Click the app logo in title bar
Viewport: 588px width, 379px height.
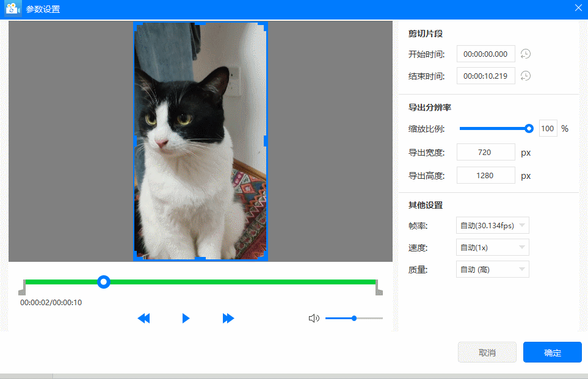pos(13,9)
